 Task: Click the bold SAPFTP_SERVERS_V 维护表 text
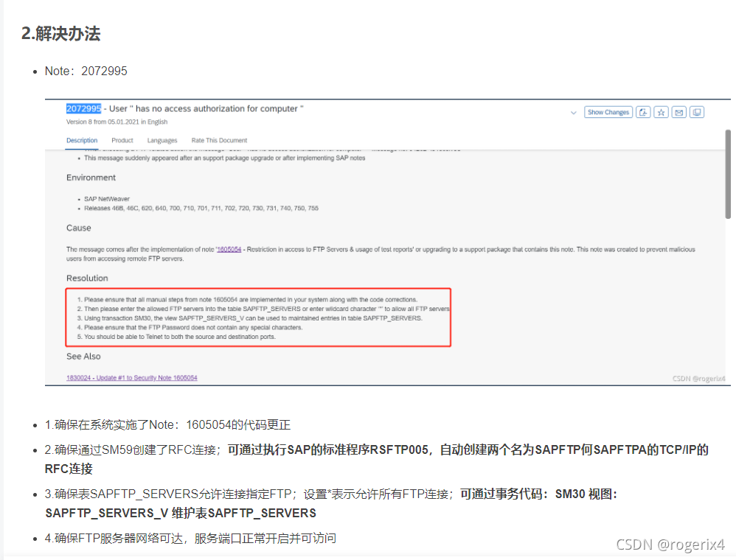point(181,513)
